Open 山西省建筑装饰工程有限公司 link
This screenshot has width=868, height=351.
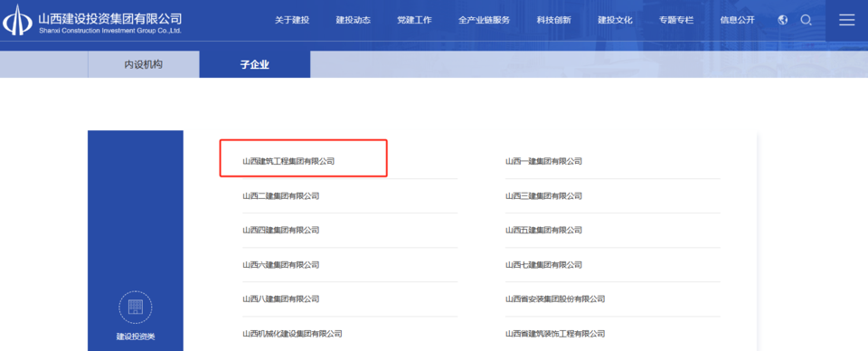(x=555, y=334)
